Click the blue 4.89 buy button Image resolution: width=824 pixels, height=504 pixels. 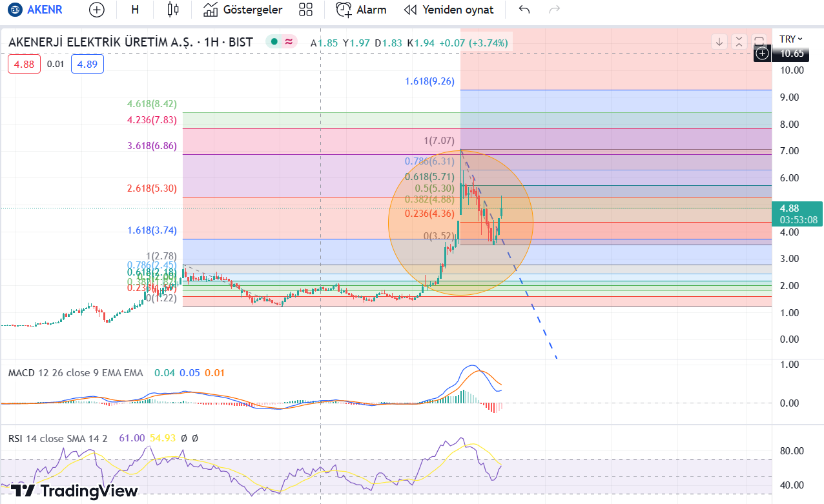tap(87, 64)
